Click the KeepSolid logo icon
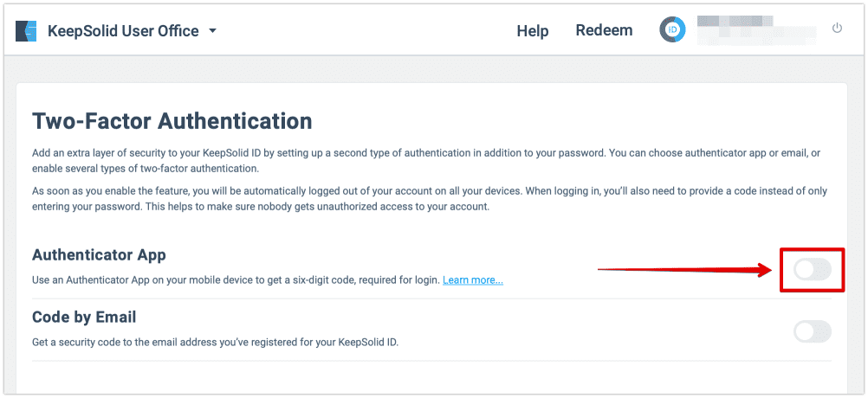The image size is (868, 398). pyautogui.click(x=26, y=31)
